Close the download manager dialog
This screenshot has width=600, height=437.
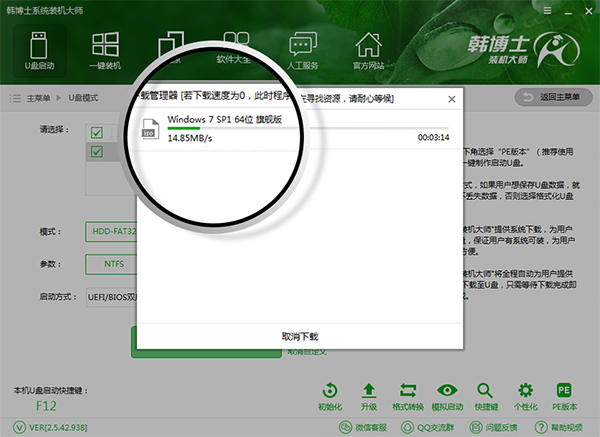pos(452,99)
